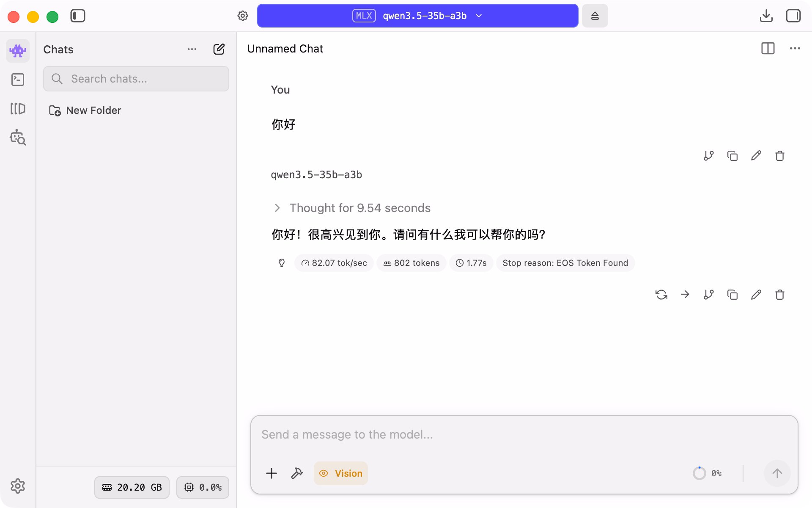Copy the assistant's reply message
This screenshot has width=812, height=508.
[x=732, y=295]
